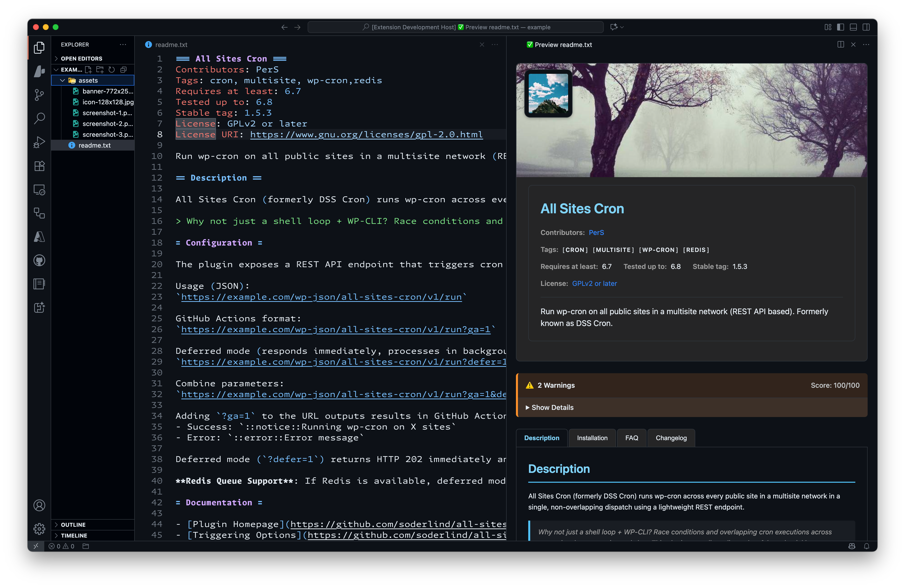
Task: Toggle the secondary sidebar visibility
Action: pyautogui.click(x=867, y=27)
